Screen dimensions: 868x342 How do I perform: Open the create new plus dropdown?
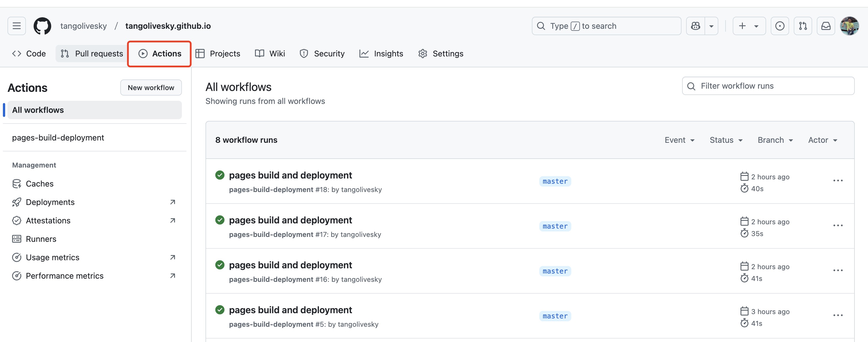[749, 26]
